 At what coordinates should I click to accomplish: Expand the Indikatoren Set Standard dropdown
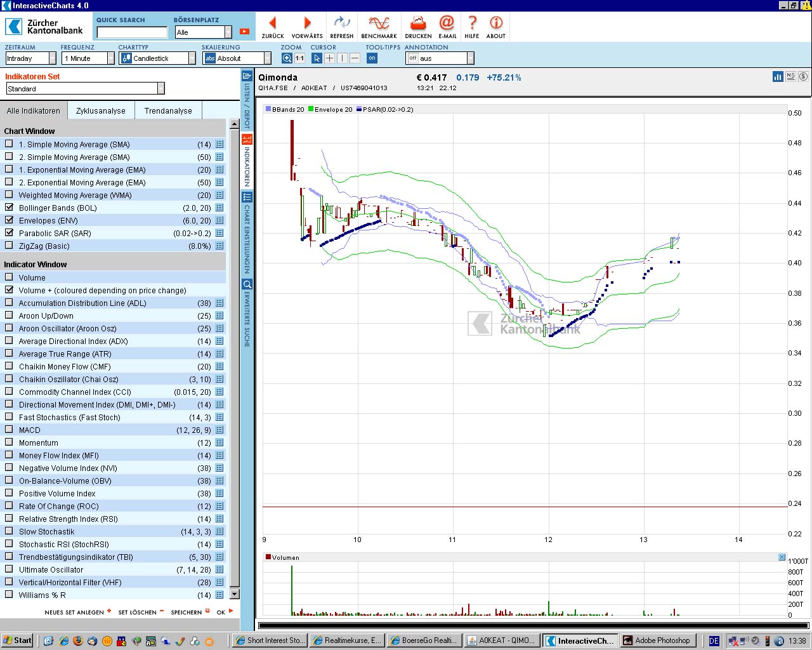click(160, 89)
